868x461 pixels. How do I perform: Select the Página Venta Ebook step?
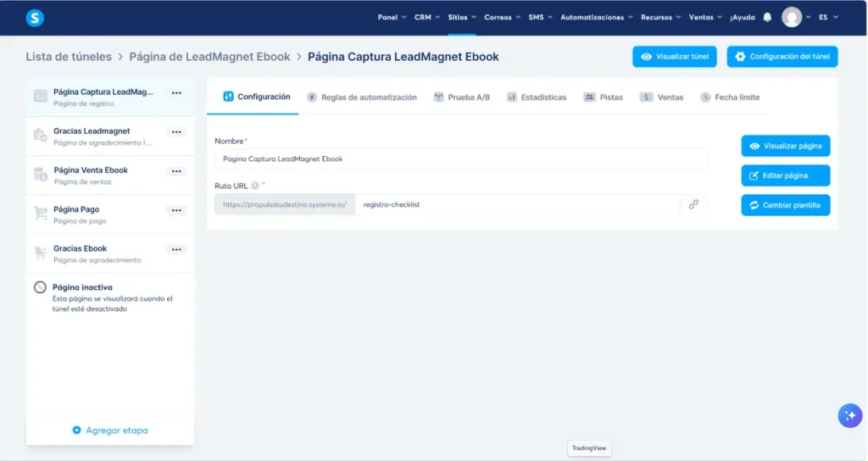click(x=110, y=175)
